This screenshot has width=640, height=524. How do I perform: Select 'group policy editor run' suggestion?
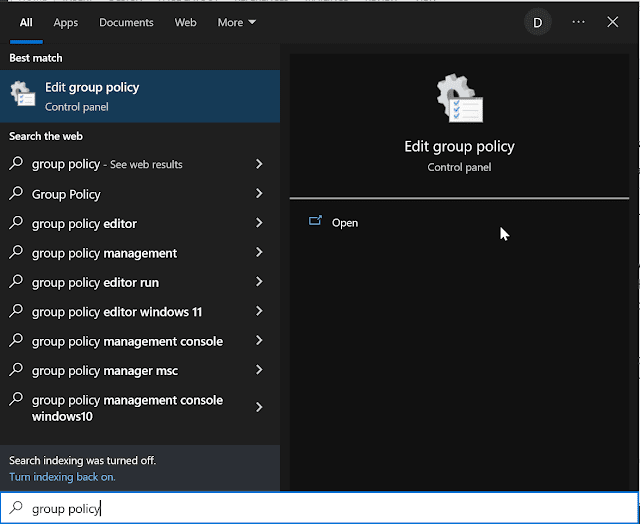coord(140,282)
